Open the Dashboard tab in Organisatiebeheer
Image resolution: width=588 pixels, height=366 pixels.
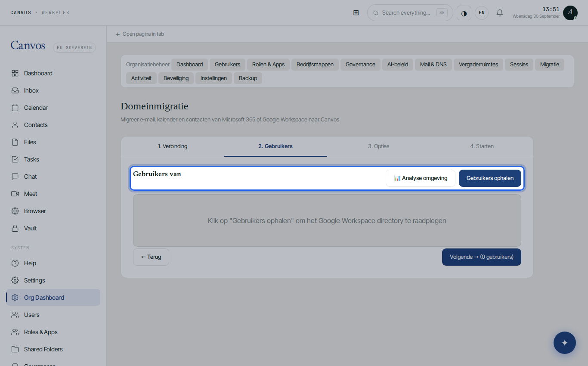coord(189,65)
